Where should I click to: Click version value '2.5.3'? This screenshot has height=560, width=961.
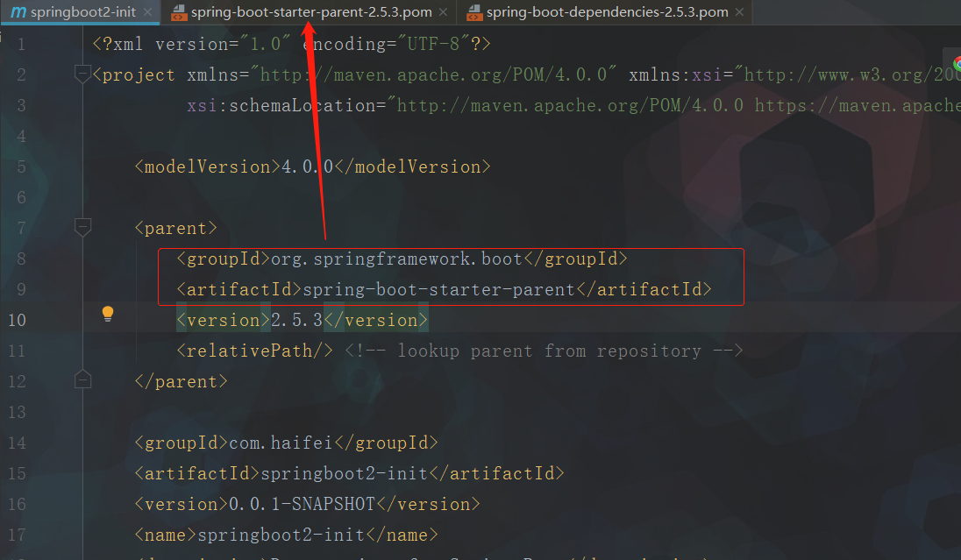296,320
